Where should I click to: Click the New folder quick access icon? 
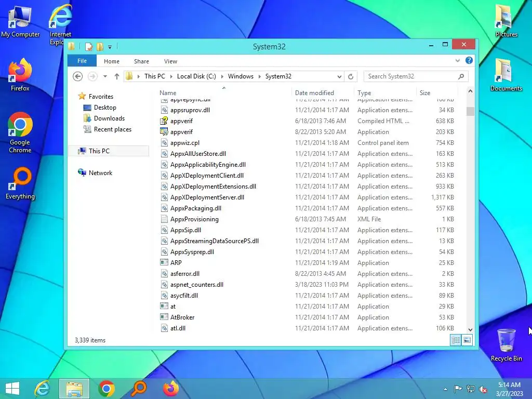click(x=100, y=47)
